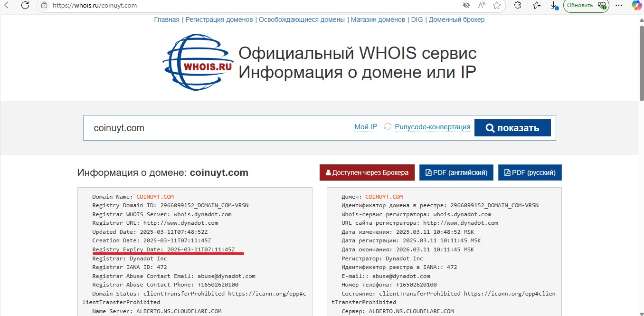The width and height of the screenshot is (644, 316).
Task: Click the Punycode conversion arrows icon
Action: [388, 127]
